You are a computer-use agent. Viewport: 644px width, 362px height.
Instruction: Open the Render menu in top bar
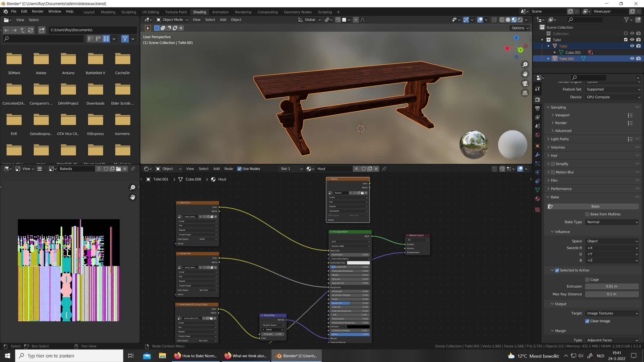point(37,11)
